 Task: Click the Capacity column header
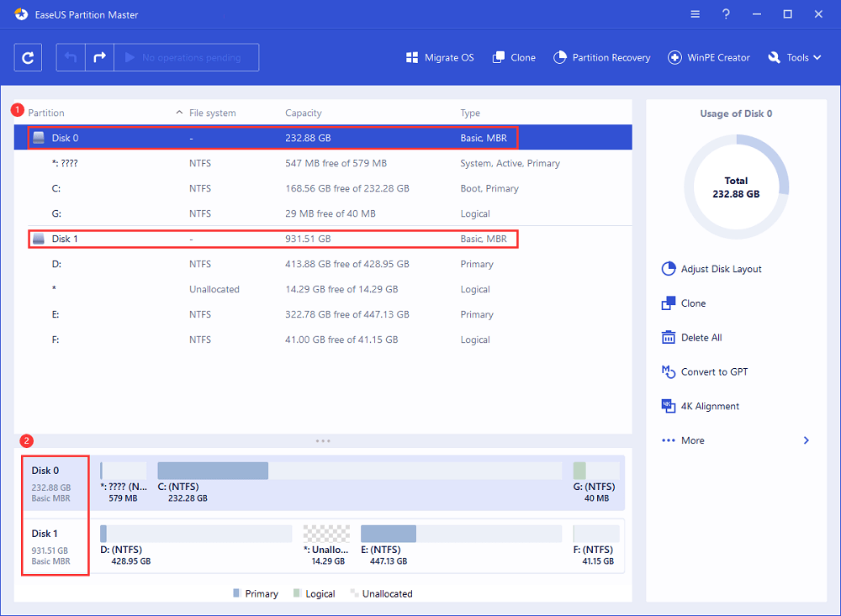304,113
